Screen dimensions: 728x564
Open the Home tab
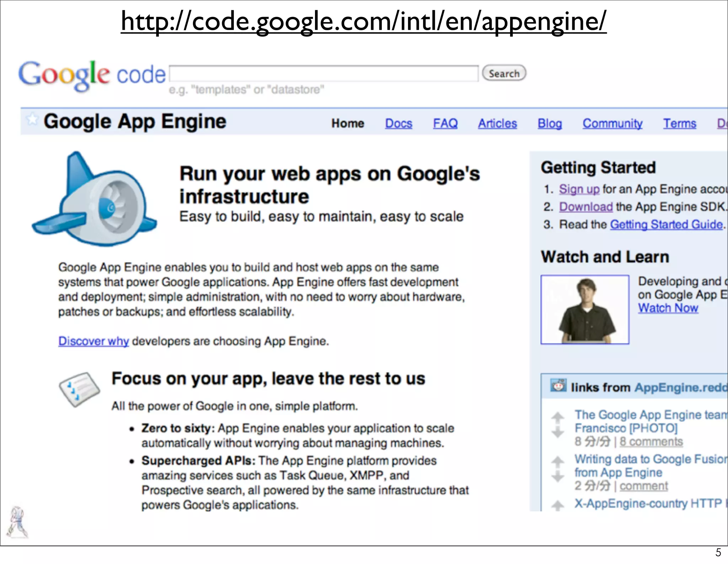(x=348, y=123)
